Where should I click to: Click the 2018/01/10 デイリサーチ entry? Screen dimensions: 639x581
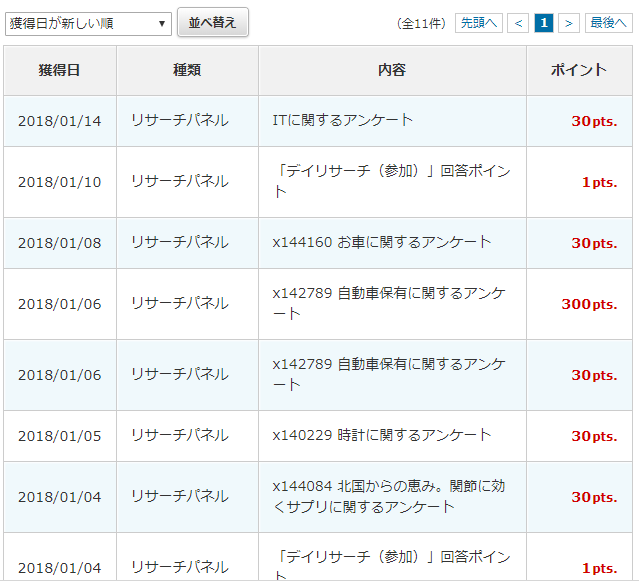pos(392,181)
